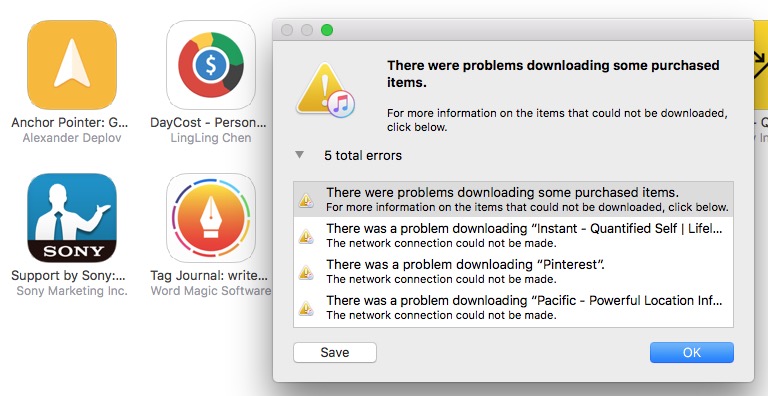
Task: Click the Alexander Deplov developer name
Action: tap(72, 138)
